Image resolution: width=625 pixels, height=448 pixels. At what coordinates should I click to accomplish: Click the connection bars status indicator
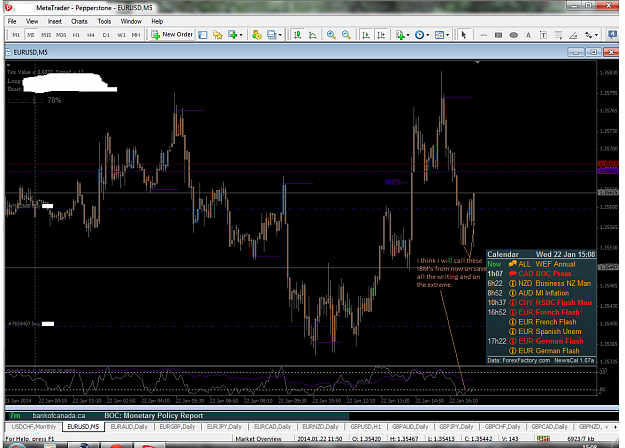coord(543,438)
